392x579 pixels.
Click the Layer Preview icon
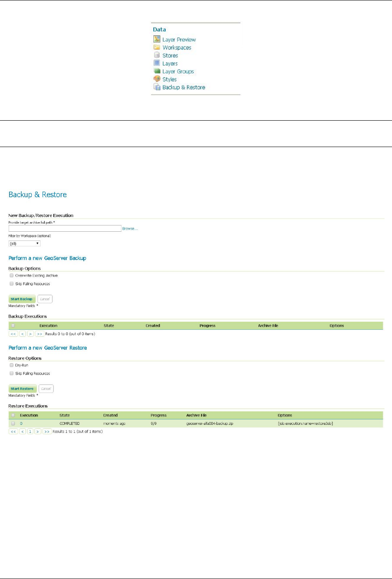pyautogui.click(x=157, y=39)
